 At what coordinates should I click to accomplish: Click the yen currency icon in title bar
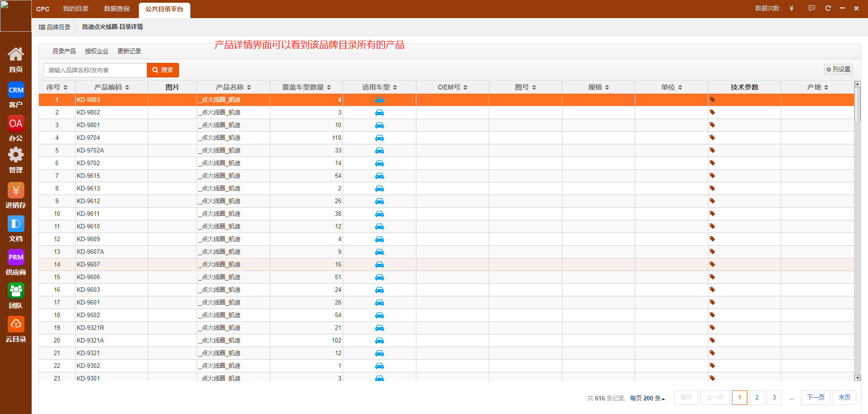click(792, 8)
